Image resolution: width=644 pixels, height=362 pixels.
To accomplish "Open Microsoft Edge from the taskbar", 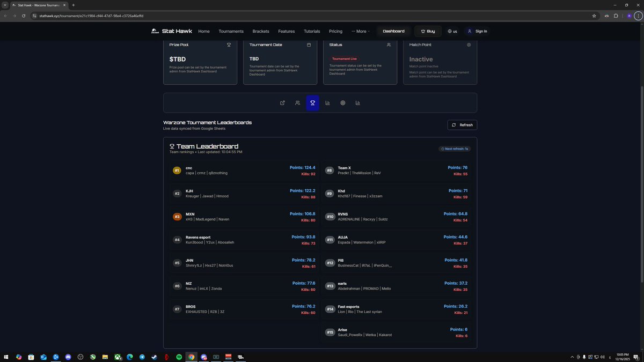I will [x=130, y=357].
